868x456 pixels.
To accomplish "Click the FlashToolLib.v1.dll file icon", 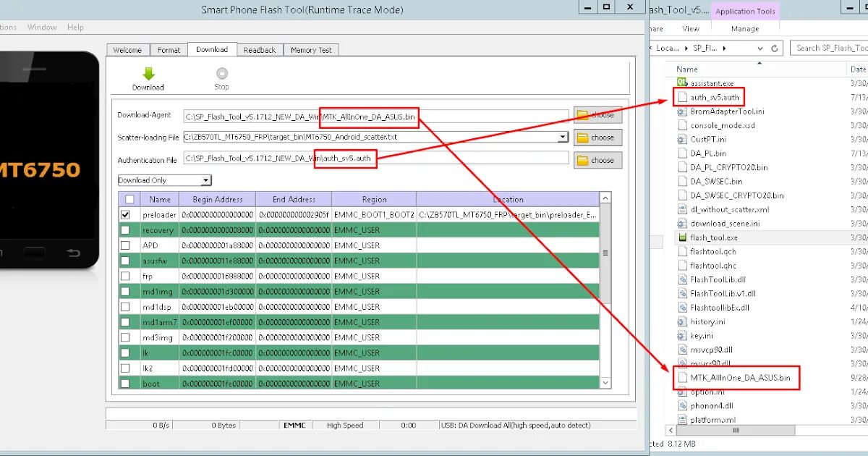I will [x=682, y=293].
